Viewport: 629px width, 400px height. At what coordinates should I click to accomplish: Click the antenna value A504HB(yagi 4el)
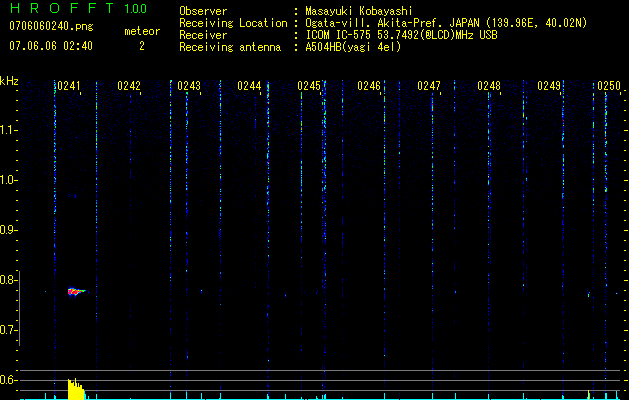tap(353, 47)
